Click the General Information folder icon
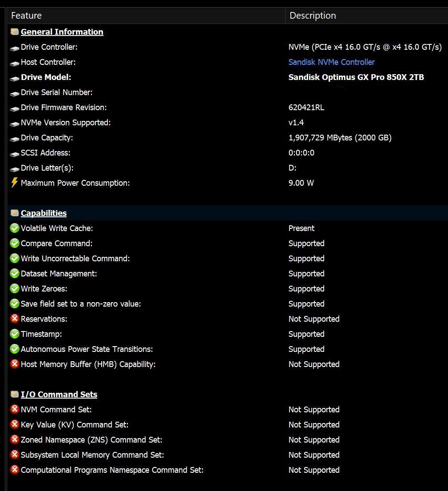Viewport: 448px width, 491px height. (14, 32)
